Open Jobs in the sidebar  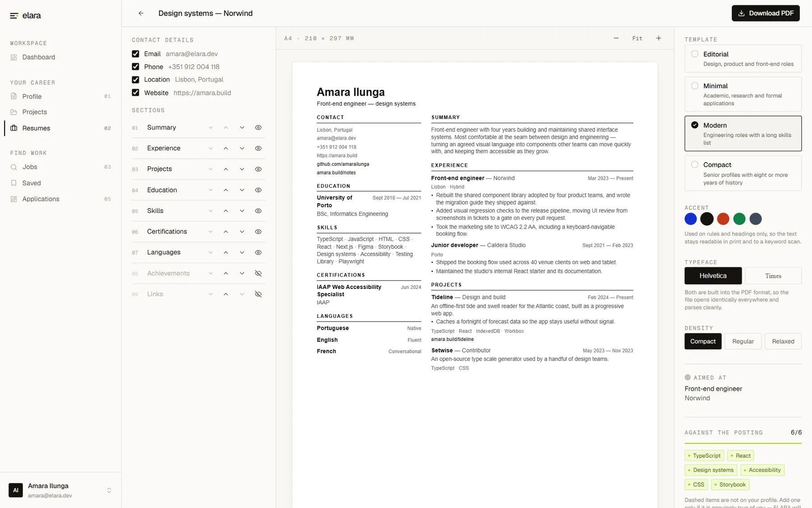point(60,167)
